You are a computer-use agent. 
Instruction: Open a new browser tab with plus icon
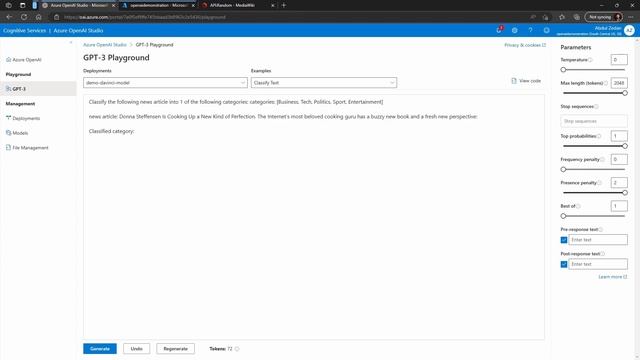coord(284,5)
